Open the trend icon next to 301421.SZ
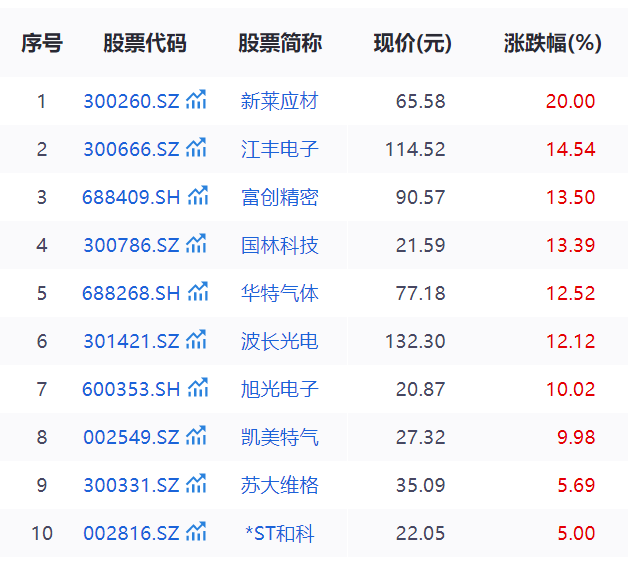628x567 pixels. (197, 340)
